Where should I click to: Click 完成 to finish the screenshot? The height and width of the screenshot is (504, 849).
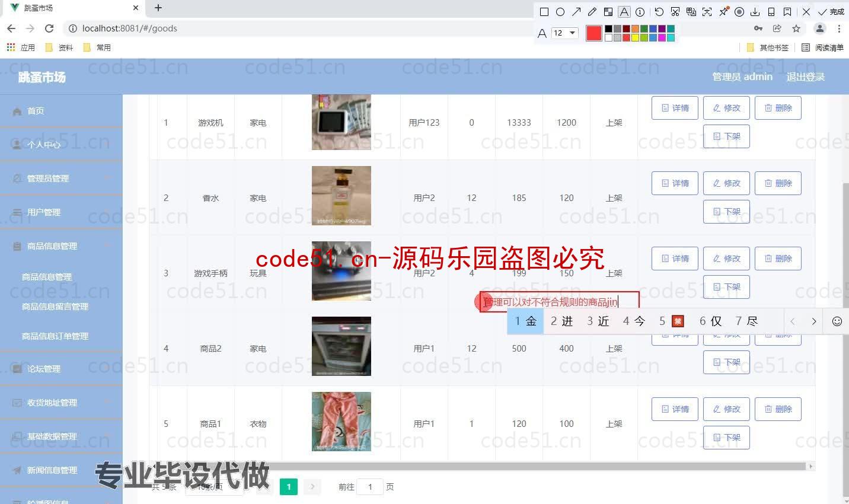[x=831, y=11]
